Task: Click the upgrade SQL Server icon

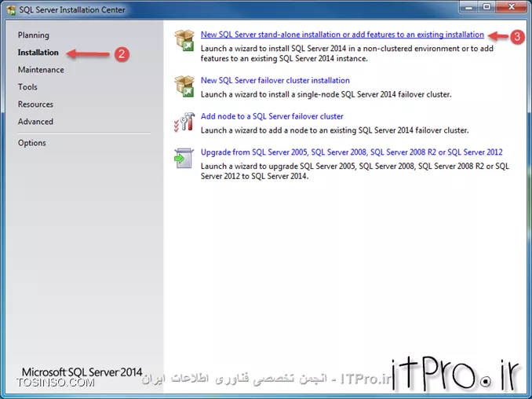Action: [x=184, y=158]
